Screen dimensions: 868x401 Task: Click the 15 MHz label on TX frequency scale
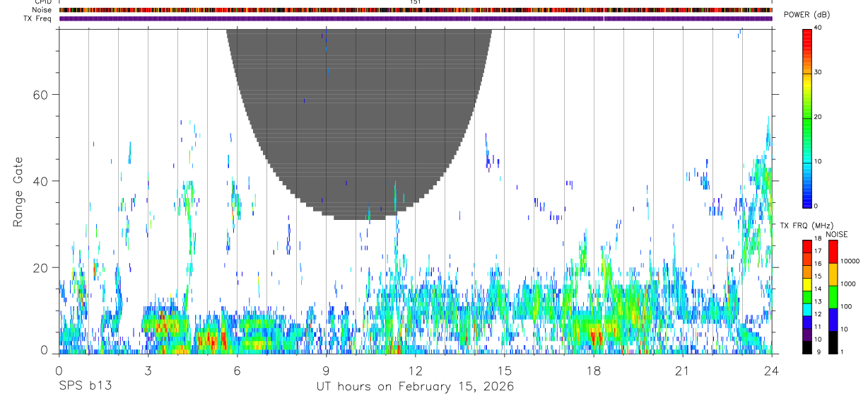coord(817,277)
